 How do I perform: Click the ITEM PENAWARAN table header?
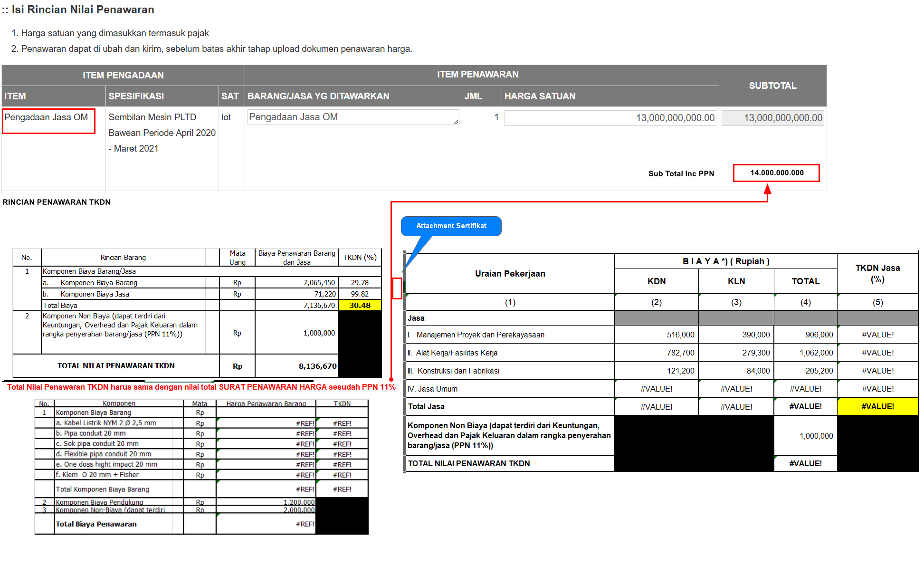(x=477, y=75)
